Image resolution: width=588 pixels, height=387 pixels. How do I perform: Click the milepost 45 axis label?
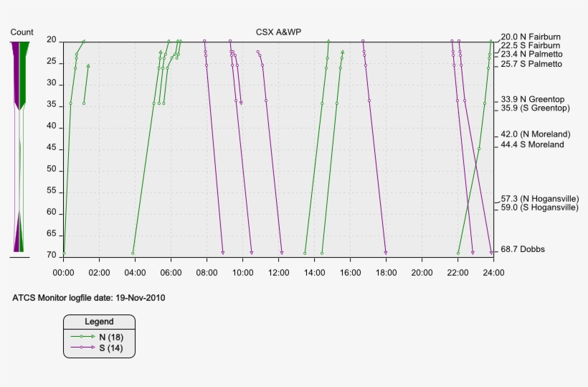tap(52, 147)
